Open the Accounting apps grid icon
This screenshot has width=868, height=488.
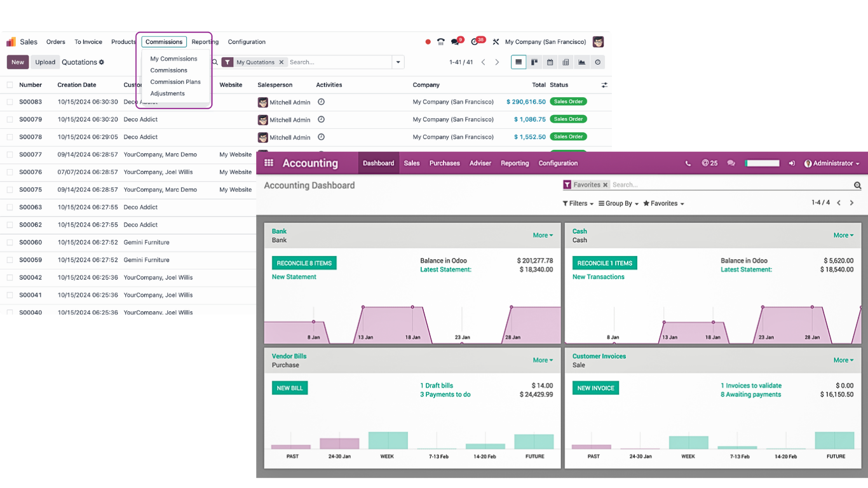click(269, 163)
